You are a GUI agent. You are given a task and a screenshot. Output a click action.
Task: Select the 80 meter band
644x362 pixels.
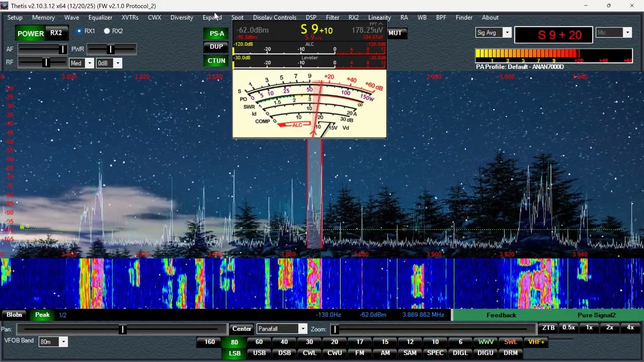(x=234, y=342)
